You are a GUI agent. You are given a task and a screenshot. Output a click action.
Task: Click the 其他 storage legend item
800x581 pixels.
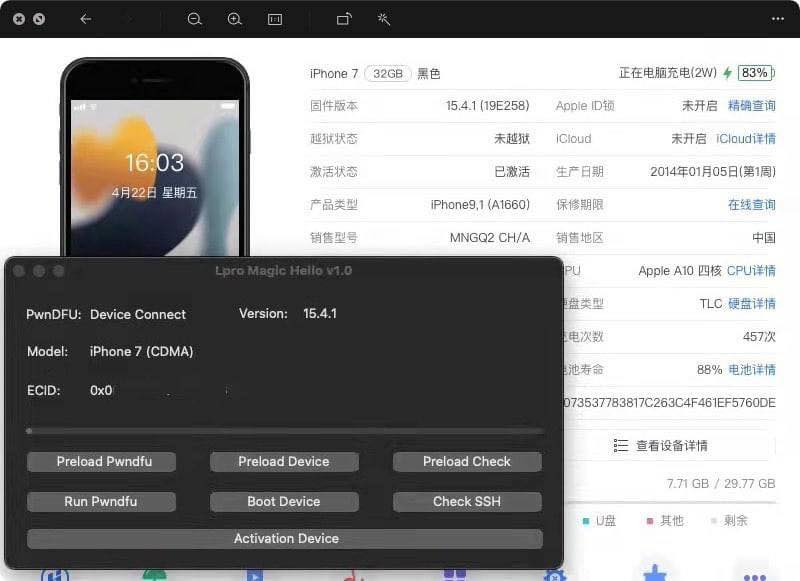click(665, 521)
